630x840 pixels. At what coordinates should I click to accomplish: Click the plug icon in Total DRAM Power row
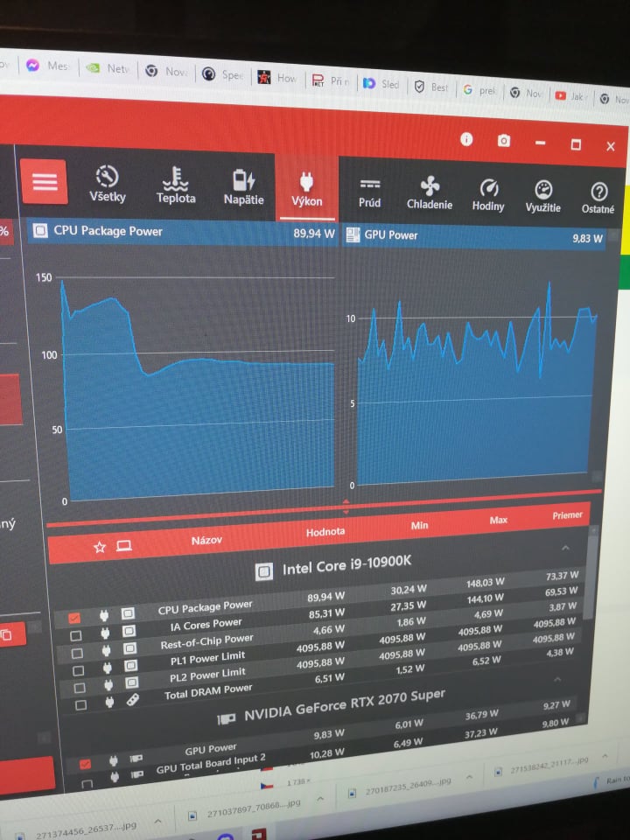coord(109,702)
